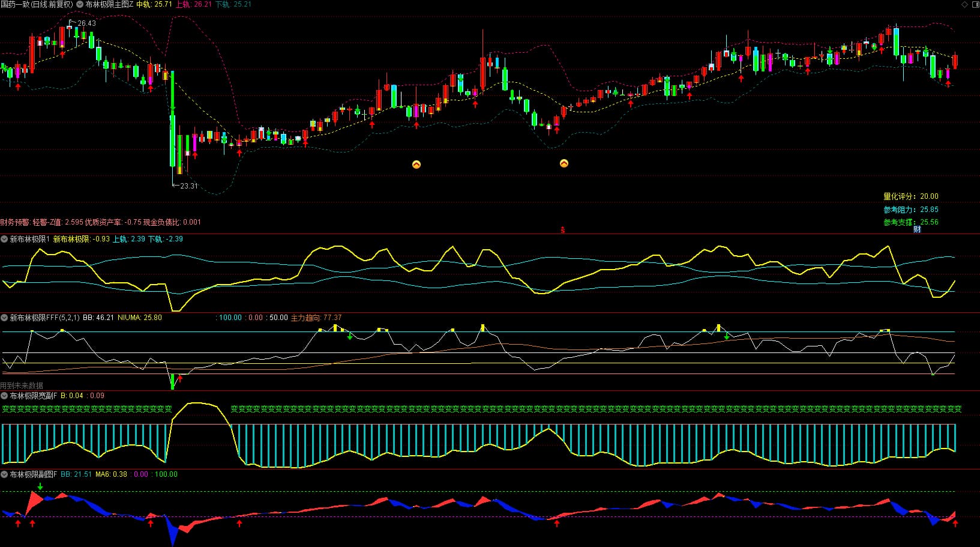Image resolution: width=980 pixels, height=547 pixels.
Task: Click the left orange chevron event marker
Action: pos(416,165)
